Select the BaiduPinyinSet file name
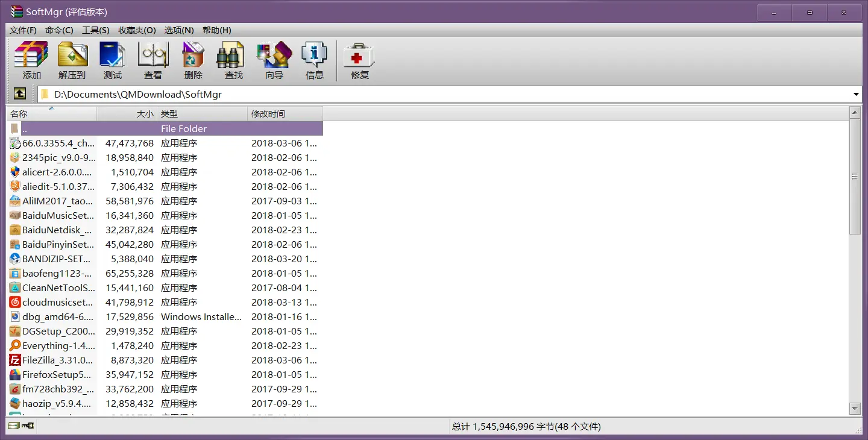868x440 pixels. (x=58, y=244)
